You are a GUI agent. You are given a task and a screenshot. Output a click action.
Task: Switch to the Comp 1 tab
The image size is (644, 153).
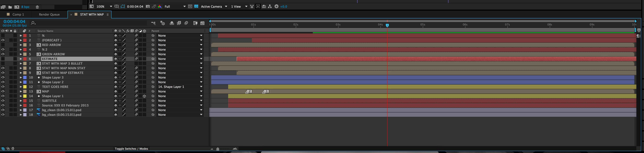click(18, 15)
